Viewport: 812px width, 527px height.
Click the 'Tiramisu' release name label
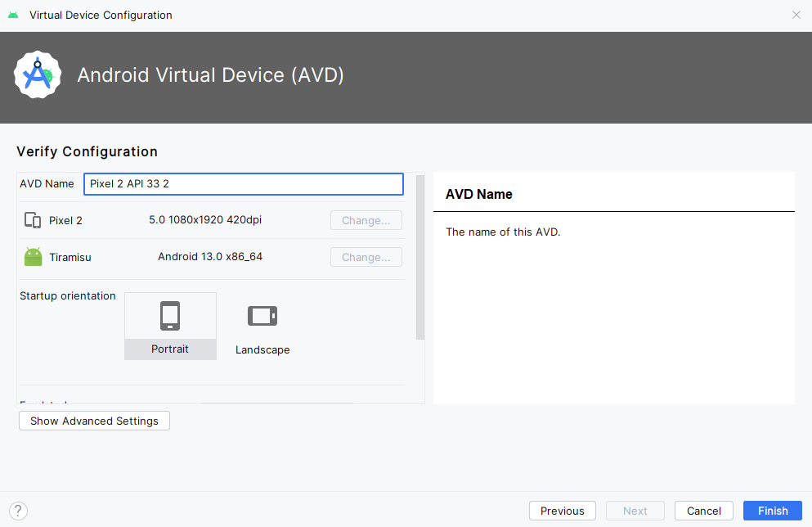point(70,257)
